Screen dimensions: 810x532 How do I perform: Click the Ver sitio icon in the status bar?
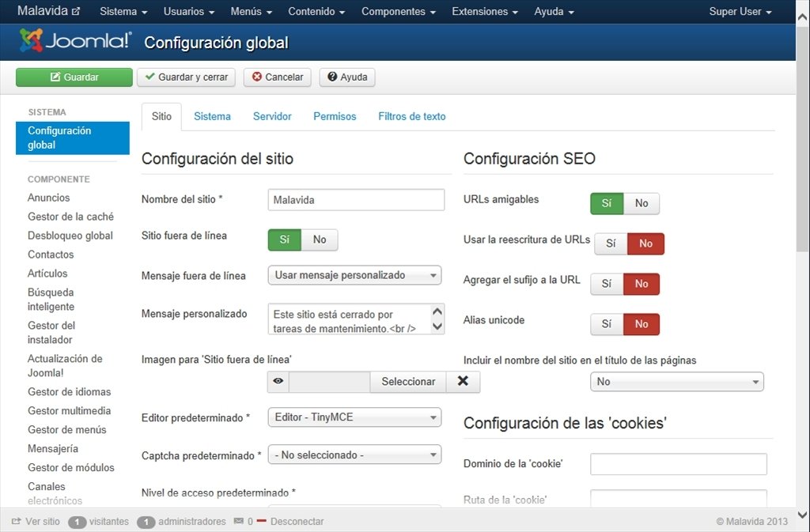[x=17, y=521]
